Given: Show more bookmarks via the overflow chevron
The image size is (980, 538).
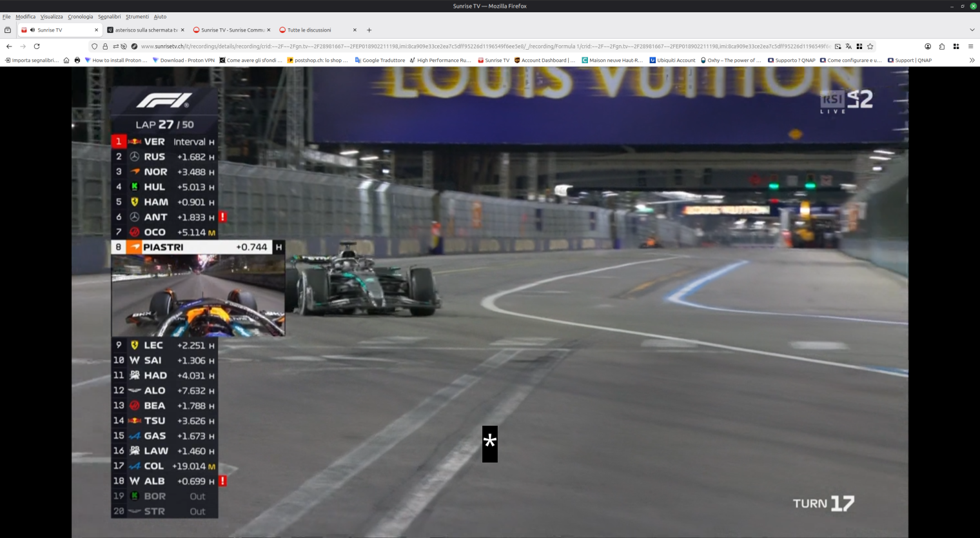Looking at the screenshot, I should [972, 61].
